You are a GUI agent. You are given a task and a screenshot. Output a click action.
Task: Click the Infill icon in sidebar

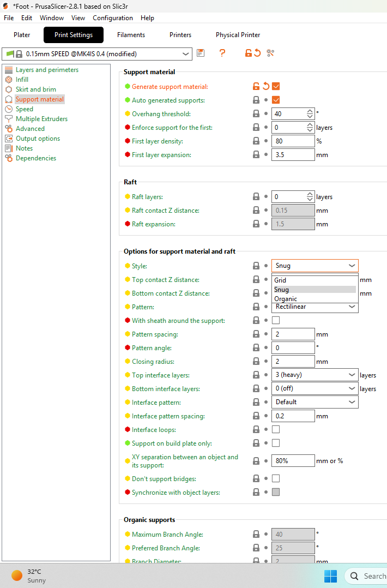[9, 80]
